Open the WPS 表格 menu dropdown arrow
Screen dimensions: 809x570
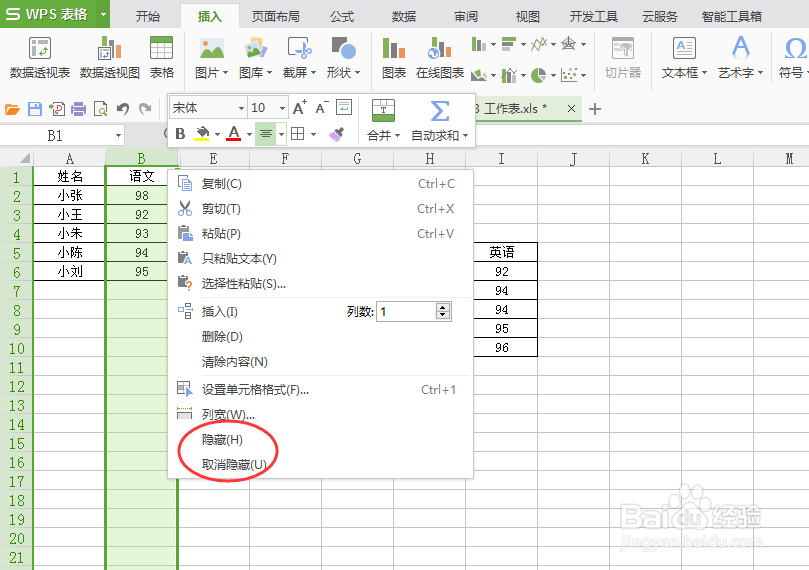103,14
